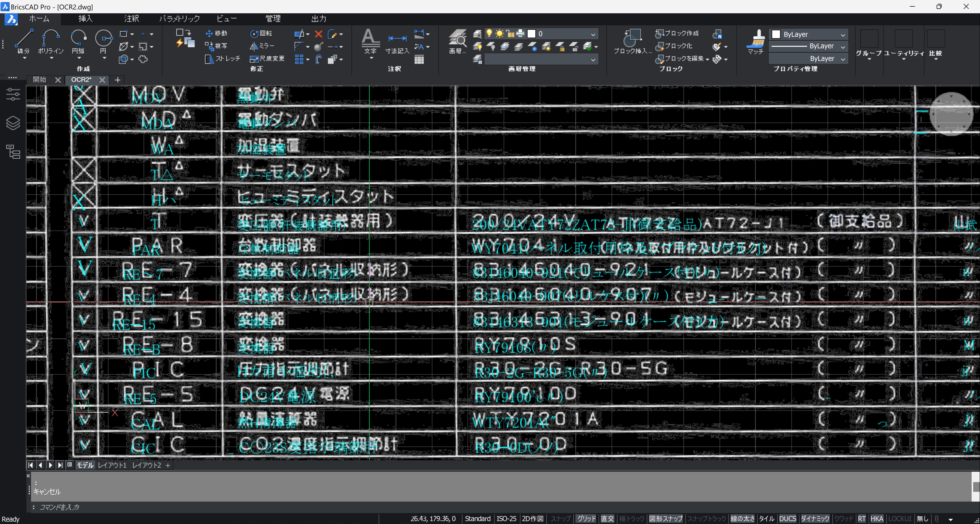Screen dimensions: 980x524
Task: Click 2D作図 workspace in status bar
Action: (533, 519)
